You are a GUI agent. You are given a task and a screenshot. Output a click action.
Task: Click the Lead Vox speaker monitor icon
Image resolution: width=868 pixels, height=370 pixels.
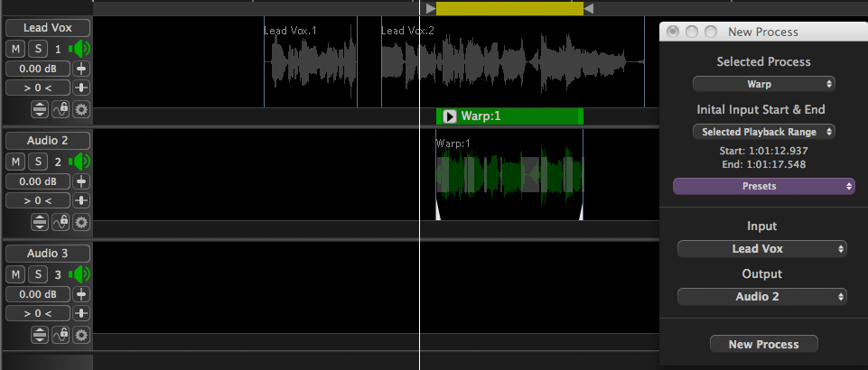(80, 49)
